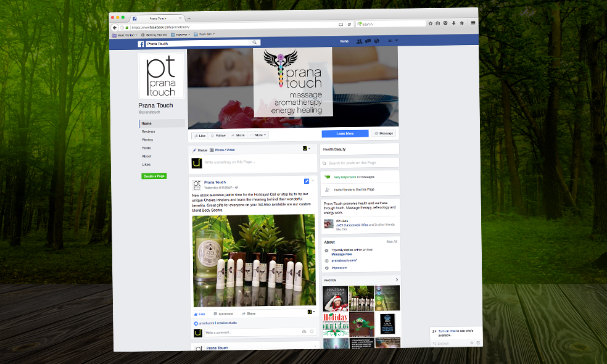Open the composer identity selector dropdown
This screenshot has width=607, height=364.
(306, 148)
